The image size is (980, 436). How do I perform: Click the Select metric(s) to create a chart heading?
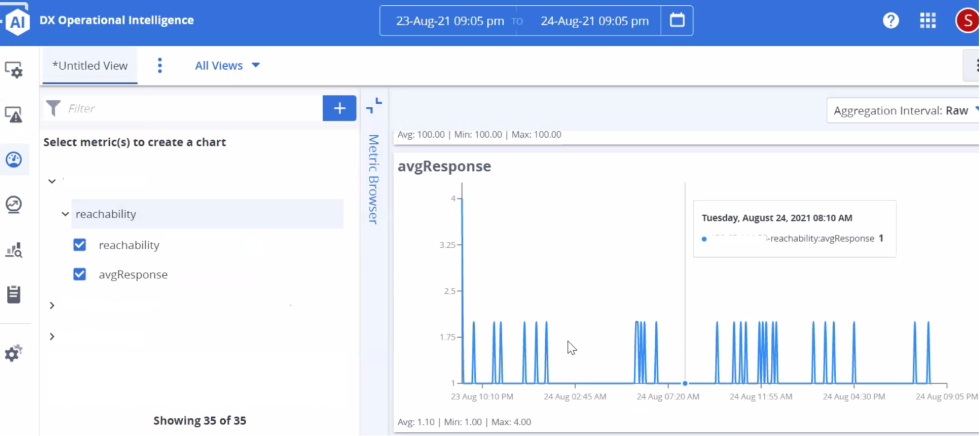(135, 142)
